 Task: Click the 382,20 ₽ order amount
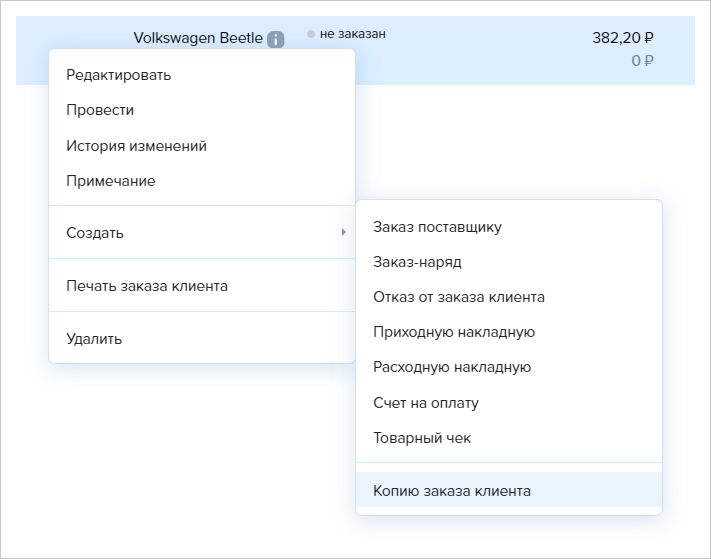(x=622, y=38)
